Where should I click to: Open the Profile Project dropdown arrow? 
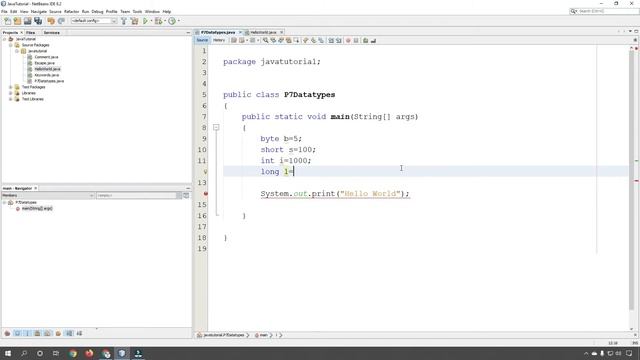[179, 21]
